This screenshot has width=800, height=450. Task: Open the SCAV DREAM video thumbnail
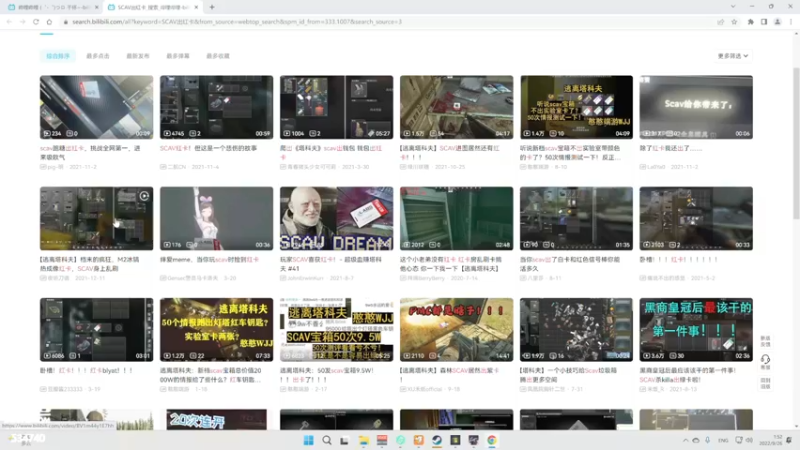coord(336,218)
